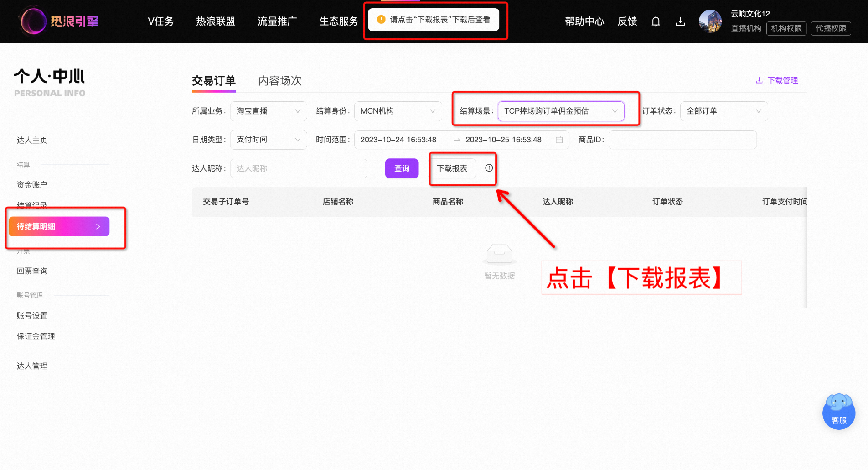The height and width of the screenshot is (470, 868).
Task: Click the 暂无数据 empty-state icon
Action: click(x=500, y=254)
